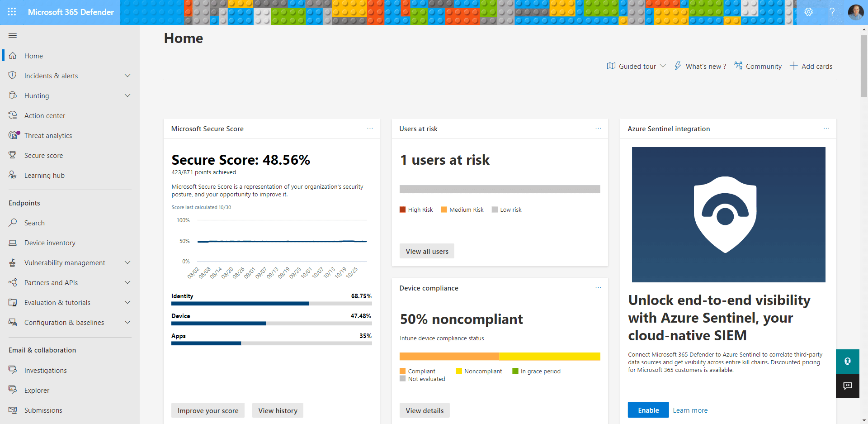Open the Learning hub
The image size is (868, 424).
44,175
